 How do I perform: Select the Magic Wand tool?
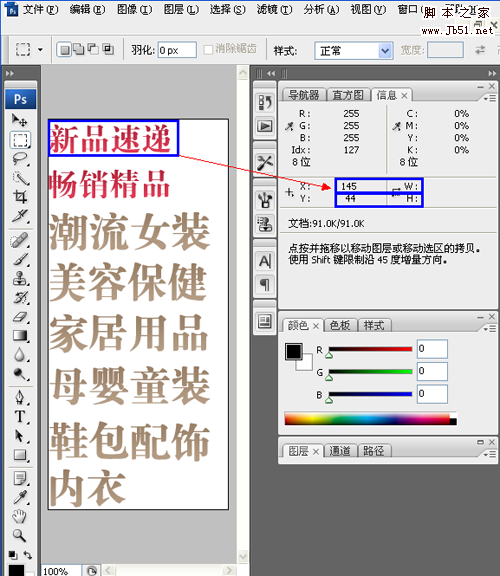pyautogui.click(x=20, y=178)
